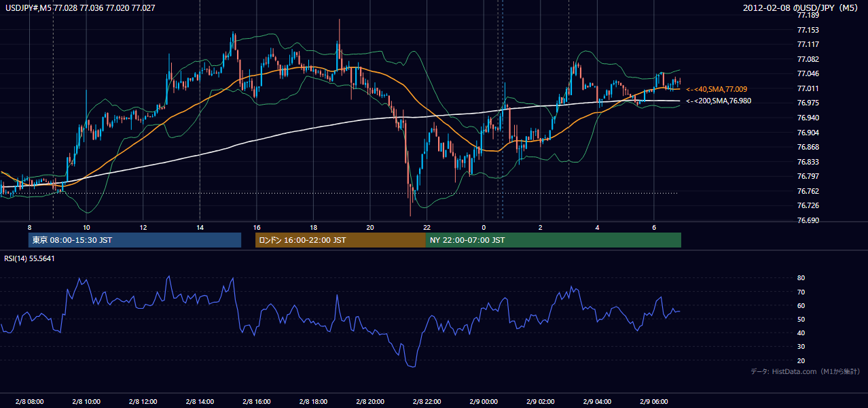Click the RSI(14) 55.5641 indicator label

29,258
